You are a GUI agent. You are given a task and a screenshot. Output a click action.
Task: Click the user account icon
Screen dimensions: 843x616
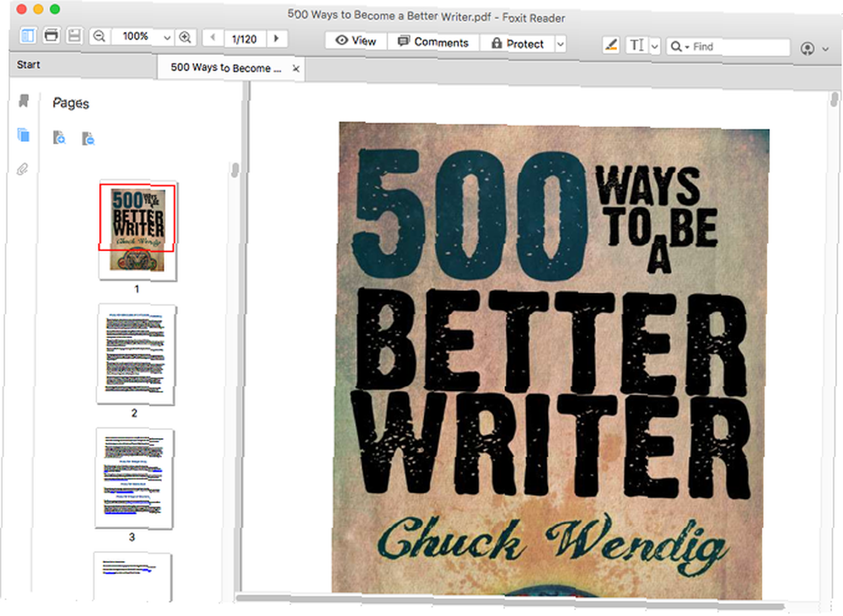pos(807,48)
